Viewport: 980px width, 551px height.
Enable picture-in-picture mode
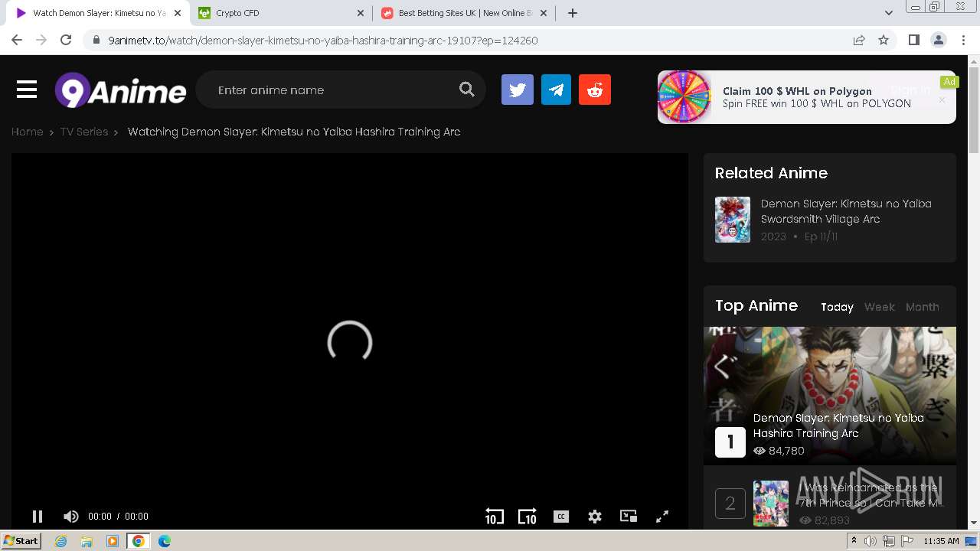(629, 517)
